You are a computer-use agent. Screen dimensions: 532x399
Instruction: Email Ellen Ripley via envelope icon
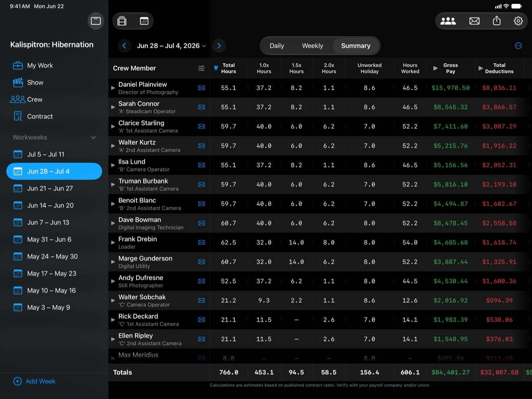(201, 339)
